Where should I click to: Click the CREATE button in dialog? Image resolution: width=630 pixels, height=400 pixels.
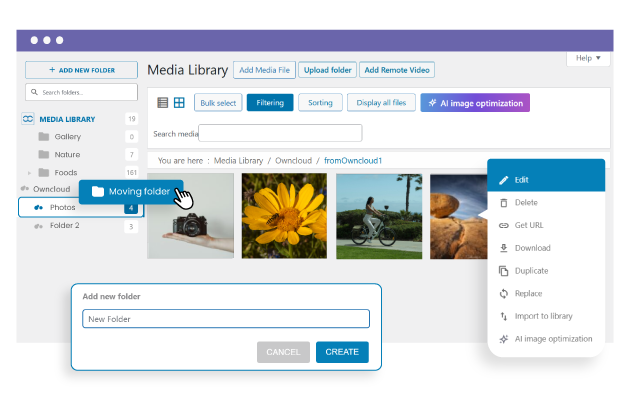pyautogui.click(x=342, y=352)
